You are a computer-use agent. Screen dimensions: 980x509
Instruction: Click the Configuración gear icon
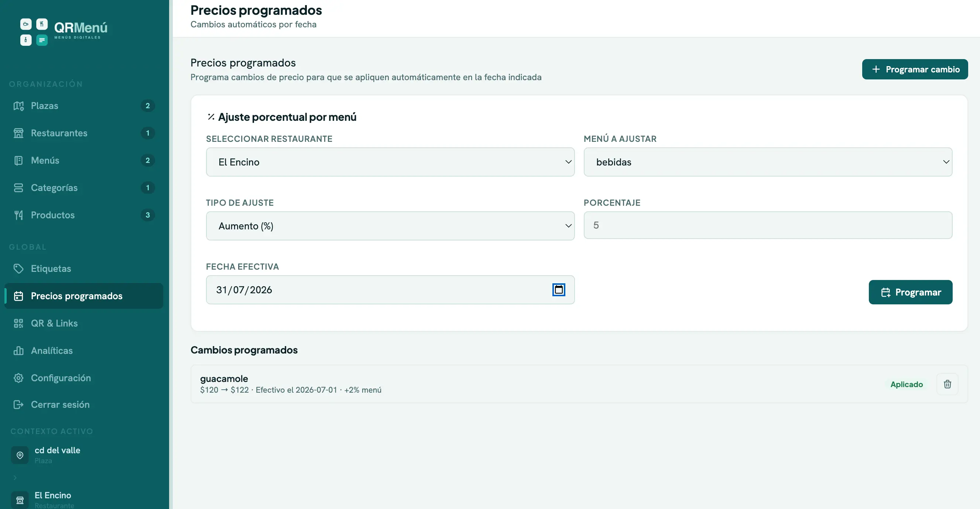[18, 378]
